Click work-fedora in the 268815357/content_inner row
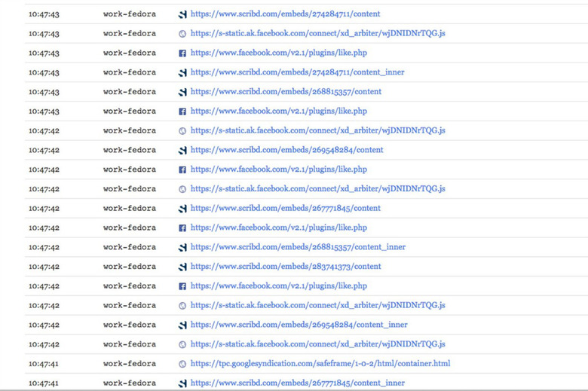The image size is (588, 391). pyautogui.click(x=130, y=247)
